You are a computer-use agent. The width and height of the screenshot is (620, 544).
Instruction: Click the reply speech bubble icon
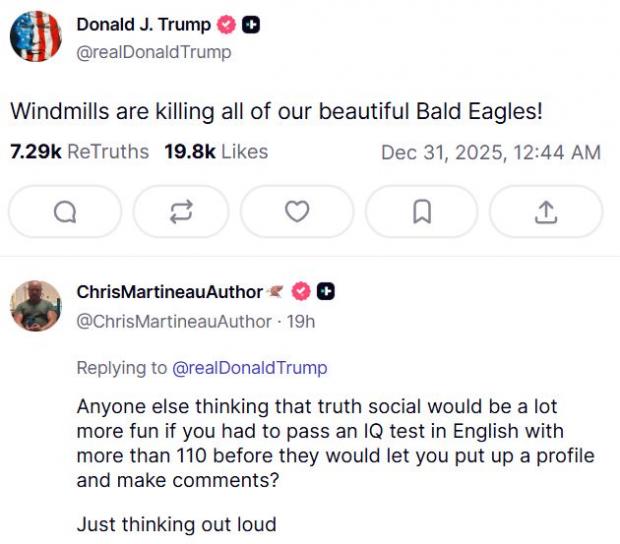(64, 212)
